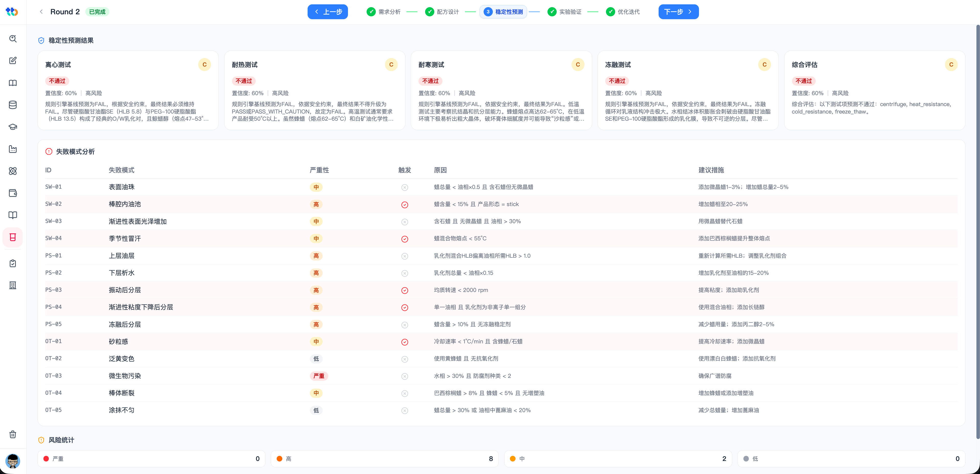
Task: Open the clipboard checklist sidebar icon
Action: 13,263
